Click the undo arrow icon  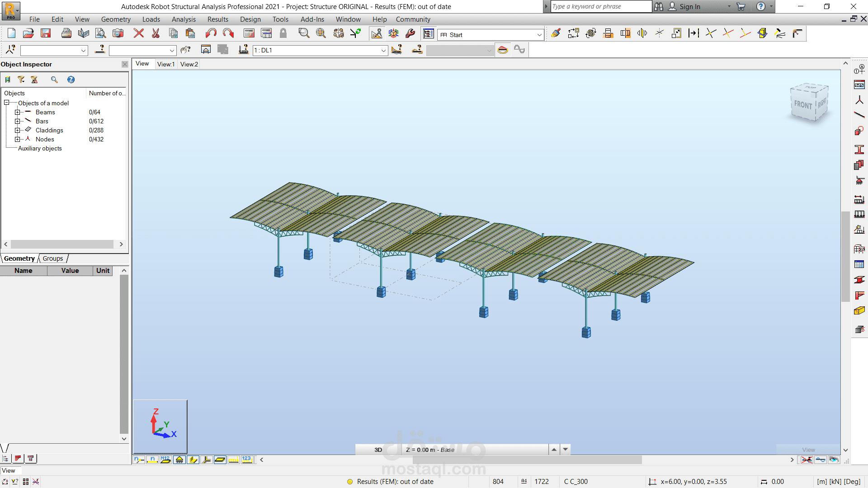(x=211, y=33)
